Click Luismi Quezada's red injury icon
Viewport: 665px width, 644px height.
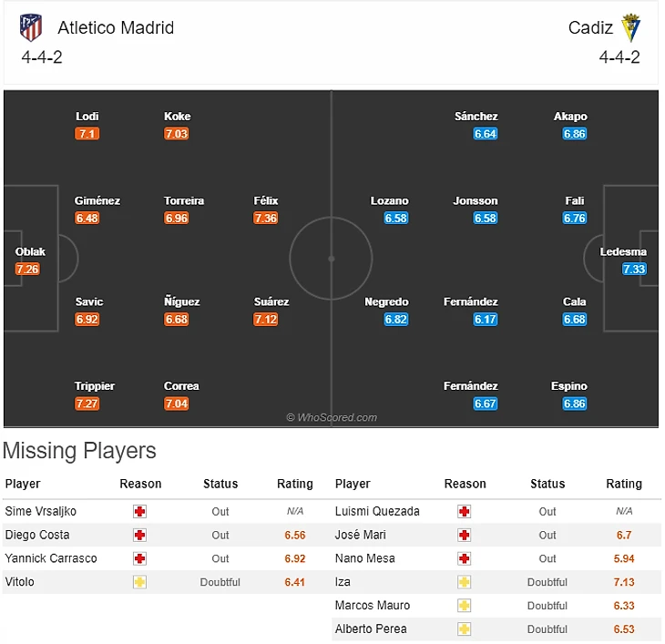[465, 512]
